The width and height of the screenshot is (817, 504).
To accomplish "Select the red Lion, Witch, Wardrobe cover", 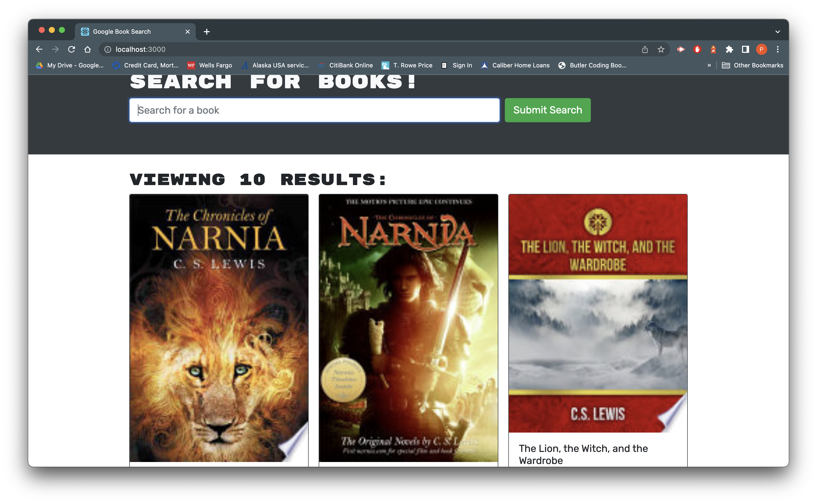I will pyautogui.click(x=598, y=313).
